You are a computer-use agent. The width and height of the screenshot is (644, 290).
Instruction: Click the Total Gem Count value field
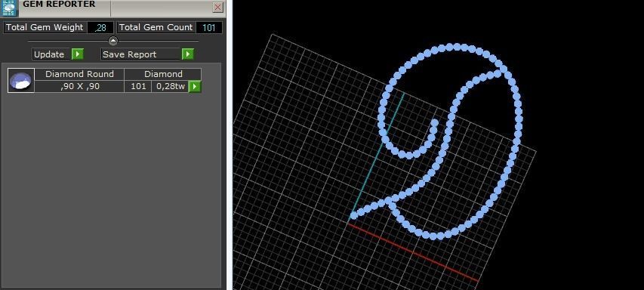coord(209,27)
